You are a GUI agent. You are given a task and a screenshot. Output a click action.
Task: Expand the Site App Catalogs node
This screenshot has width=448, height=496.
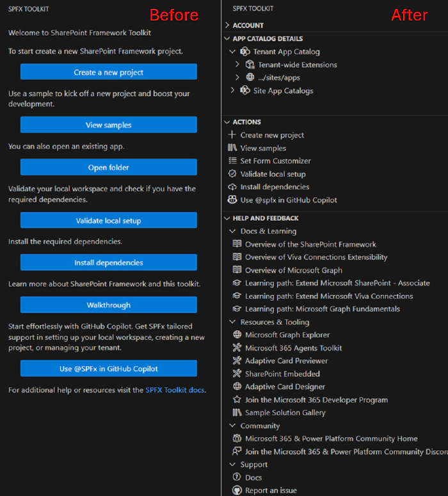[x=232, y=91]
